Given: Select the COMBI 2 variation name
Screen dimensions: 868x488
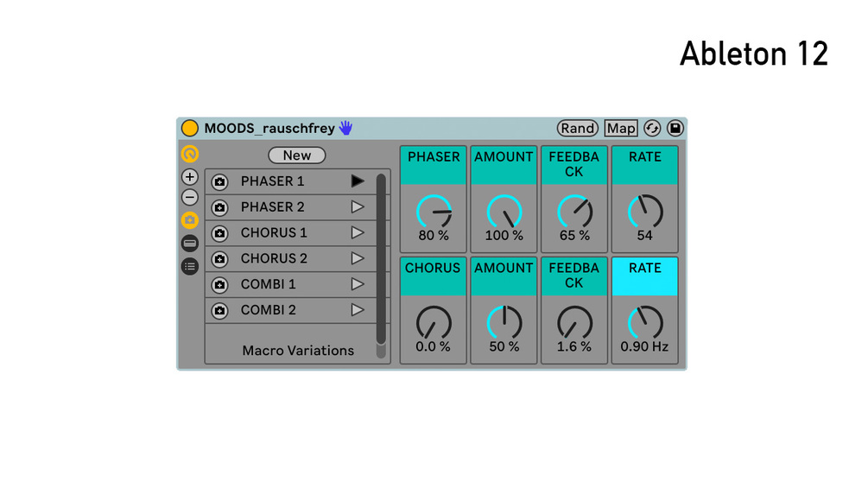Looking at the screenshot, I should pyautogui.click(x=268, y=310).
